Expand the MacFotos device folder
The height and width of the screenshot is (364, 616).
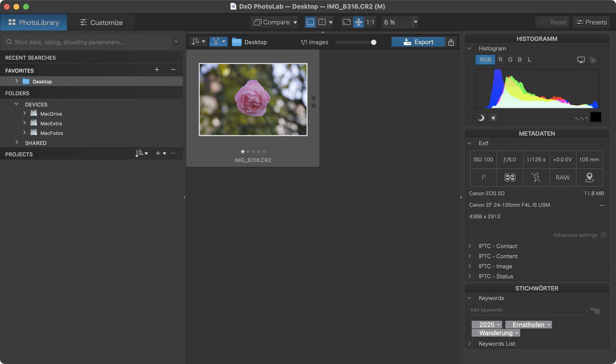(24, 133)
